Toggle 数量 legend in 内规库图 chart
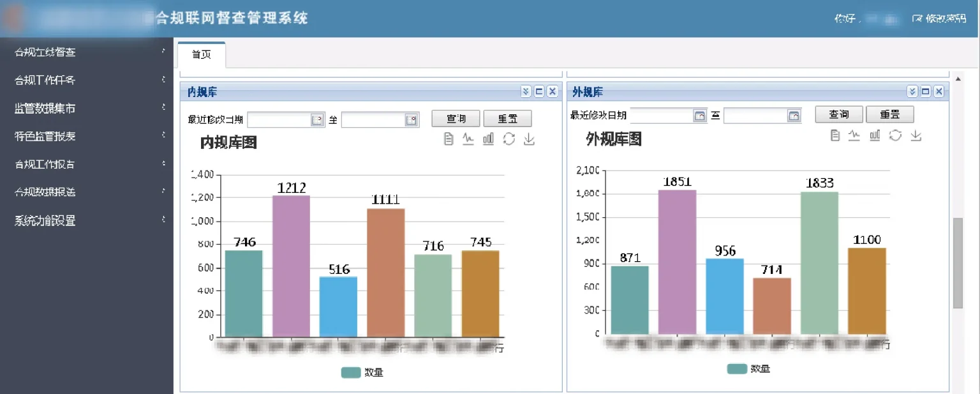Viewport: 980px width, 394px height. point(362,372)
